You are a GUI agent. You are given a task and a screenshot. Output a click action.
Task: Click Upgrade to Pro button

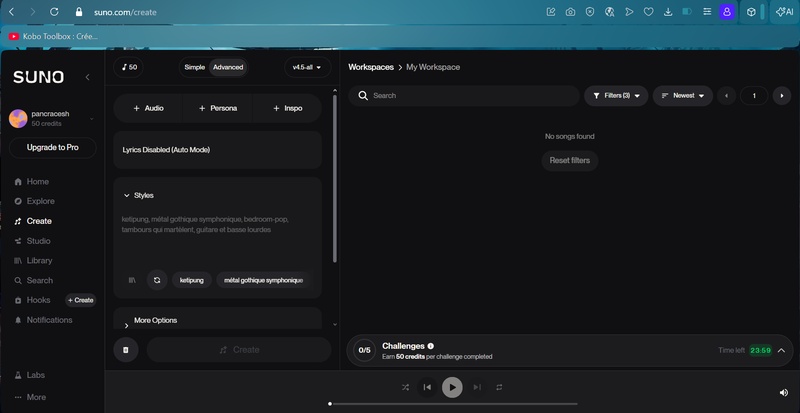coord(53,148)
